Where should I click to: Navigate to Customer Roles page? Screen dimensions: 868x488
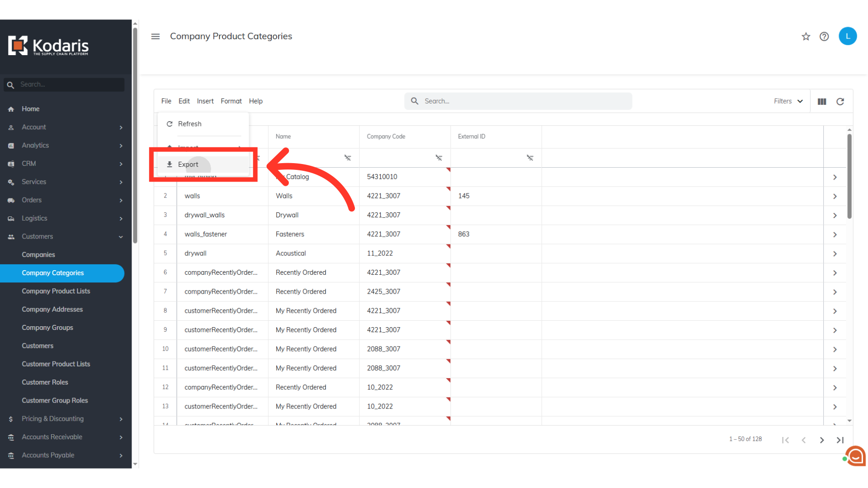point(45,382)
